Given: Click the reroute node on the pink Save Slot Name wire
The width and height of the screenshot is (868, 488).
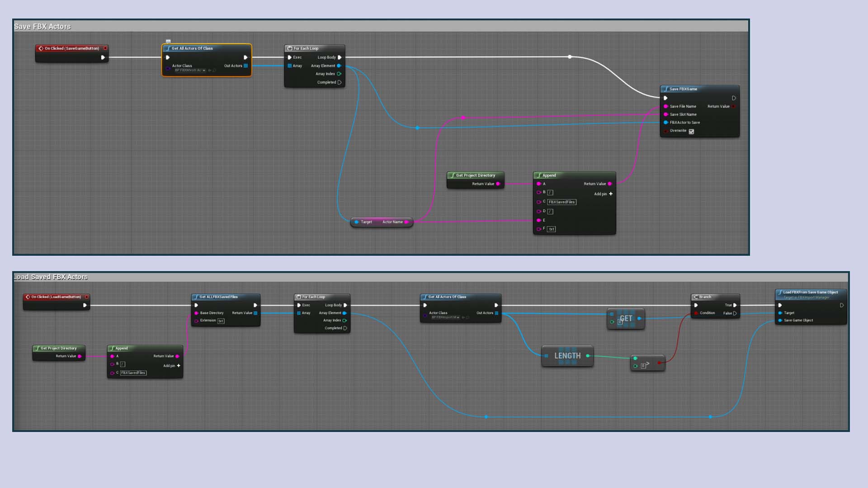Looking at the screenshot, I should (463, 117).
